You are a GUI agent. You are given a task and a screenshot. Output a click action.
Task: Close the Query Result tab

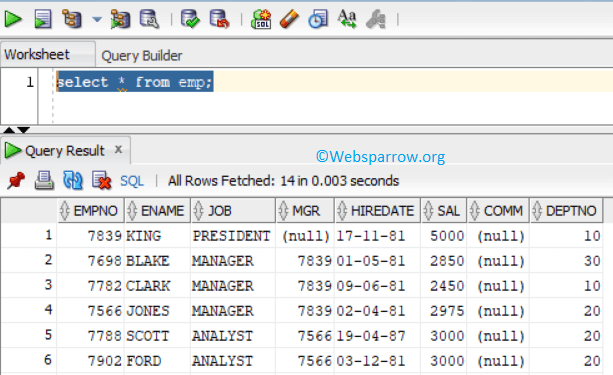[x=118, y=149]
